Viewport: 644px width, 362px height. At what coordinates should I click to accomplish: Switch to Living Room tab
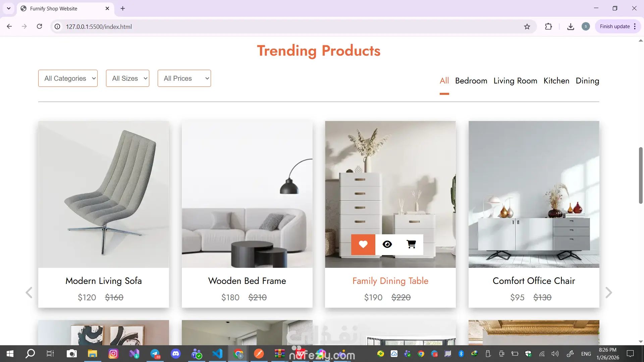coord(515,81)
